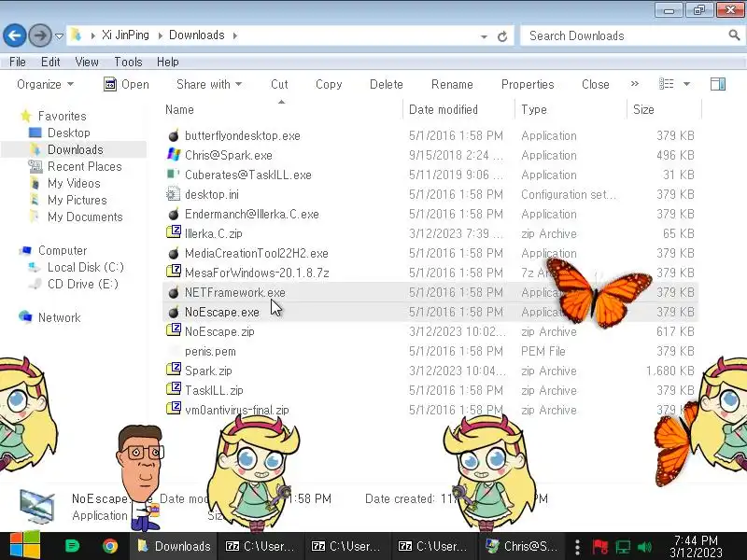Open the green chat app taskbar icon

click(72, 546)
